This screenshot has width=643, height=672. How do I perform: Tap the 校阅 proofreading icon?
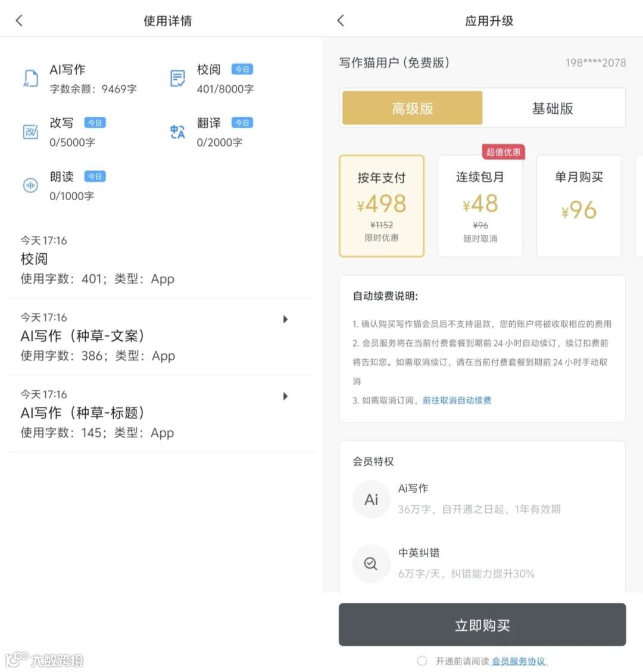pyautogui.click(x=177, y=79)
